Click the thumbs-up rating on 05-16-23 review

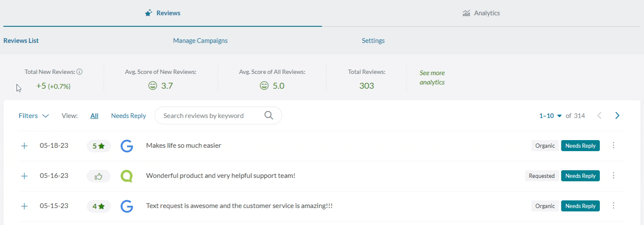coord(99,176)
